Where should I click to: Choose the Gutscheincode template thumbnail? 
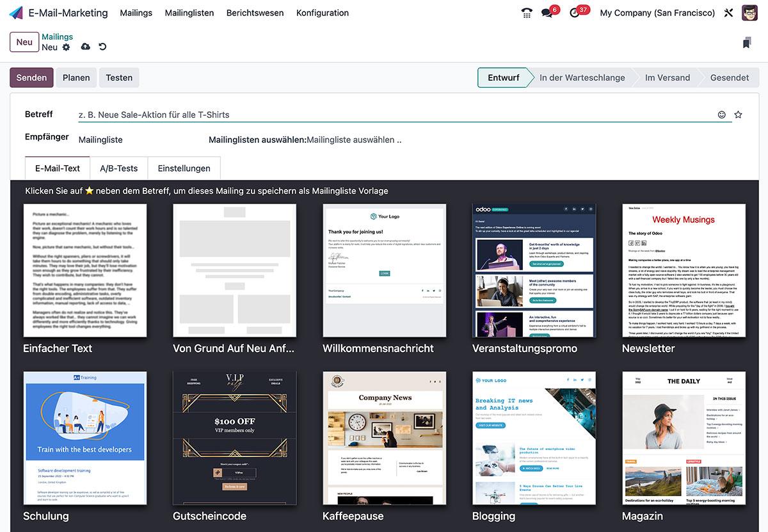[x=235, y=438]
